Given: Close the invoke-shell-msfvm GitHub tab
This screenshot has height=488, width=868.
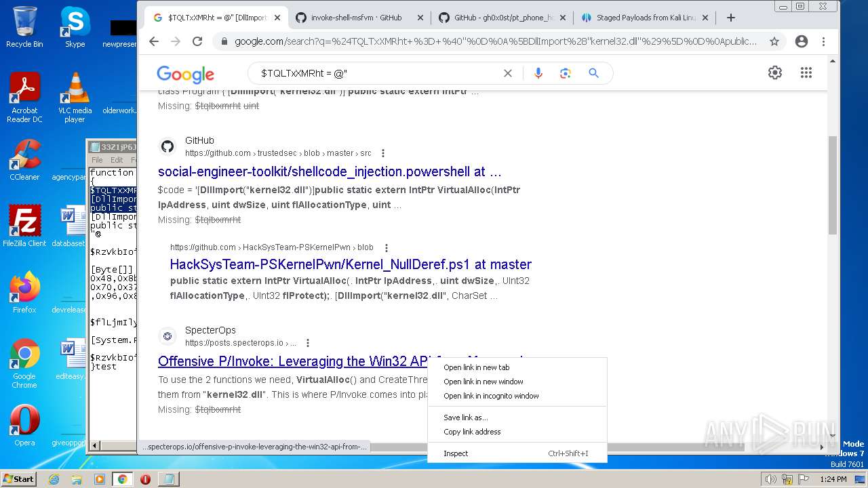Looking at the screenshot, I should coord(420,18).
